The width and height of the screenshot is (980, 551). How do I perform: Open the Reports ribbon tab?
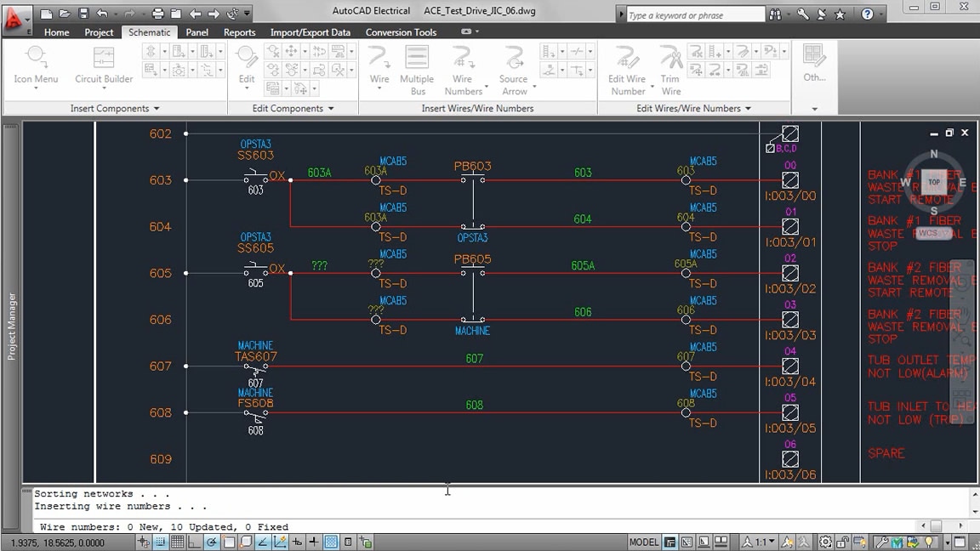click(x=239, y=32)
